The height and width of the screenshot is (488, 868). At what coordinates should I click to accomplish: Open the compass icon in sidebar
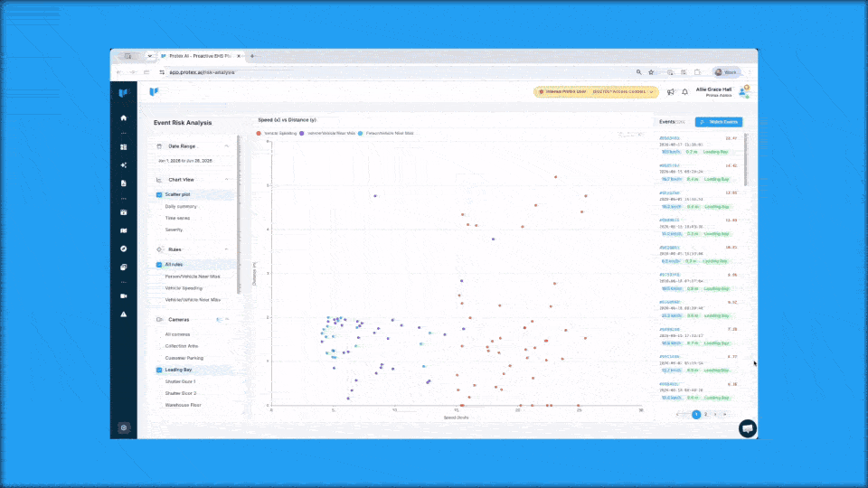click(x=124, y=249)
